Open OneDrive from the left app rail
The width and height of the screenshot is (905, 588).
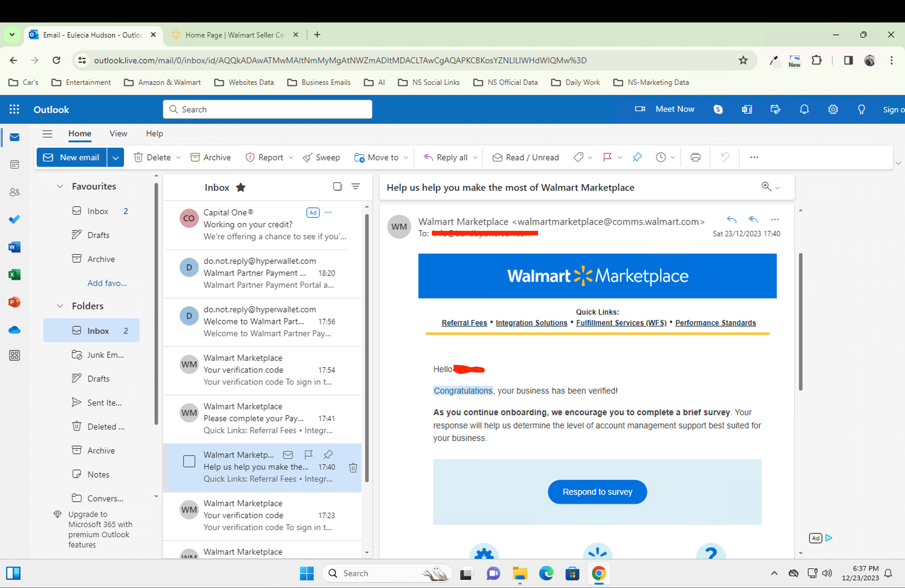click(14, 330)
